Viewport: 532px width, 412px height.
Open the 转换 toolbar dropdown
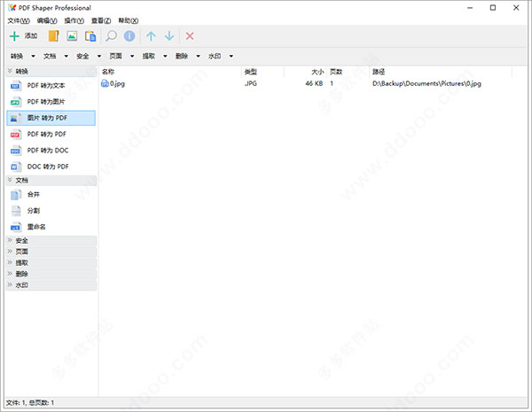[34, 57]
